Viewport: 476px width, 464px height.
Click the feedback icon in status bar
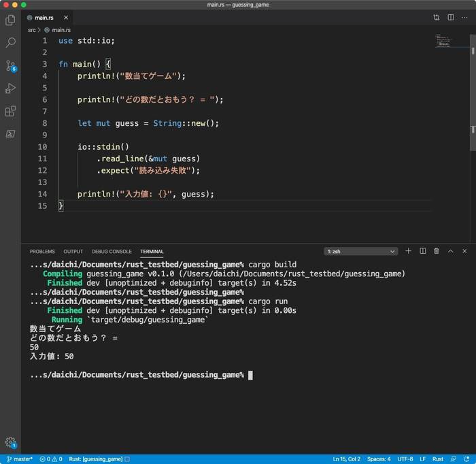click(454, 459)
